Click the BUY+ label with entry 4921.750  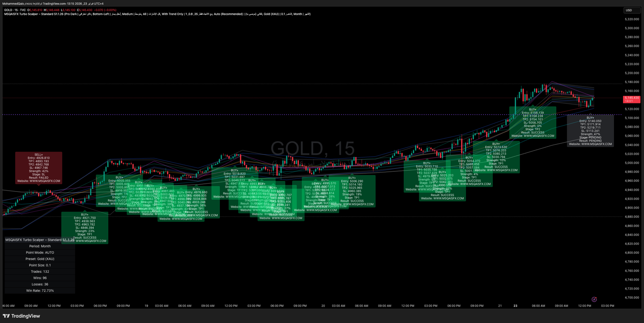(85, 228)
